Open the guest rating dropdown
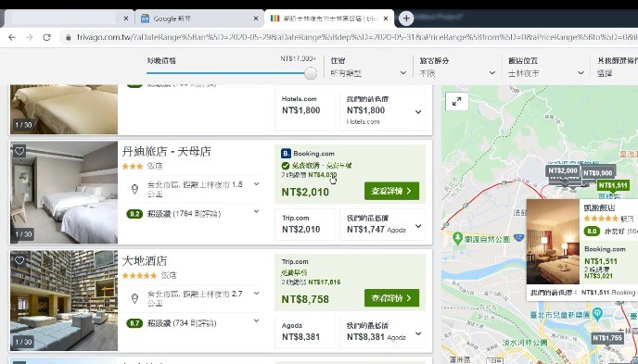The image size is (638, 364). point(457,67)
